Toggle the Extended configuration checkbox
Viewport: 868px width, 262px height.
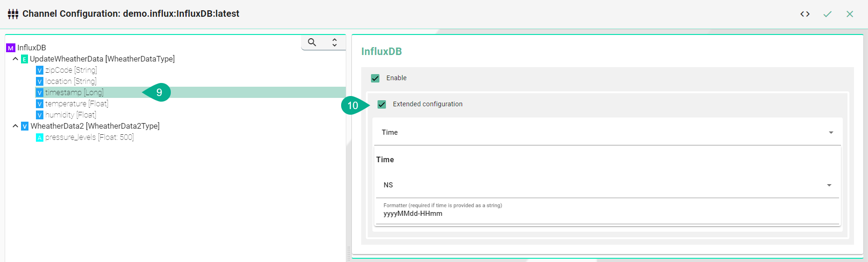click(382, 104)
